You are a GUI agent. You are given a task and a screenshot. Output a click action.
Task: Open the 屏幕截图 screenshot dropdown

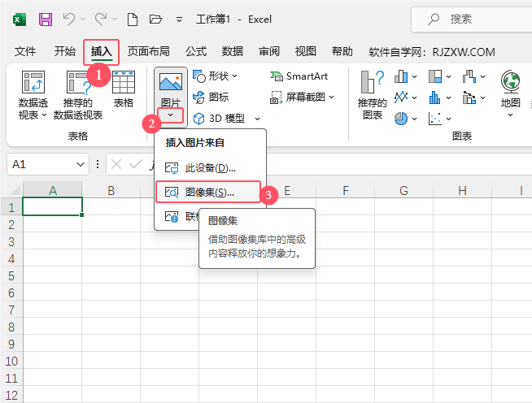[303, 97]
